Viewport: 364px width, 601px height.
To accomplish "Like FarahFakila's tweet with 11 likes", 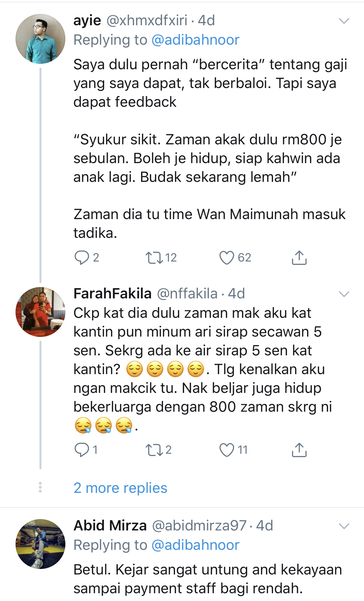I will (x=226, y=450).
